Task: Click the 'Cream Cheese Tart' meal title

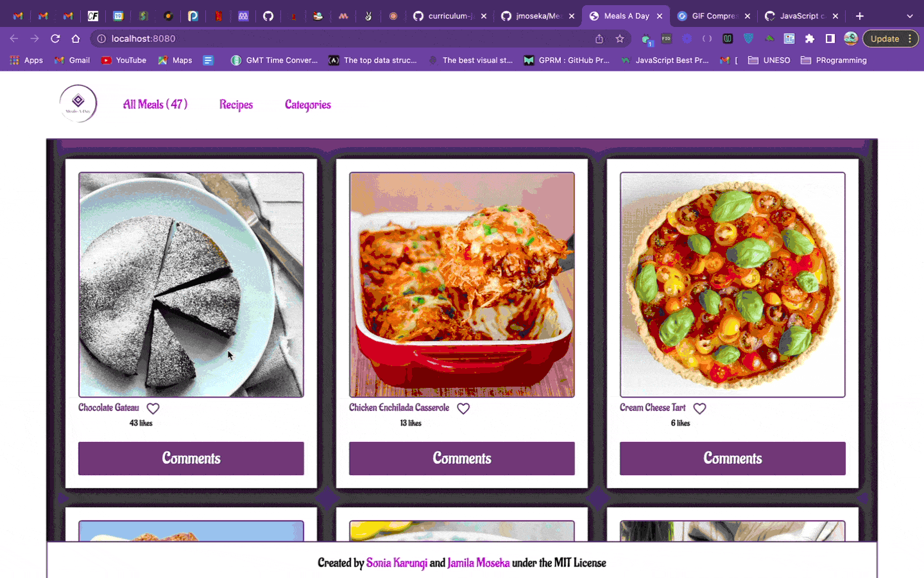Action: click(x=653, y=408)
